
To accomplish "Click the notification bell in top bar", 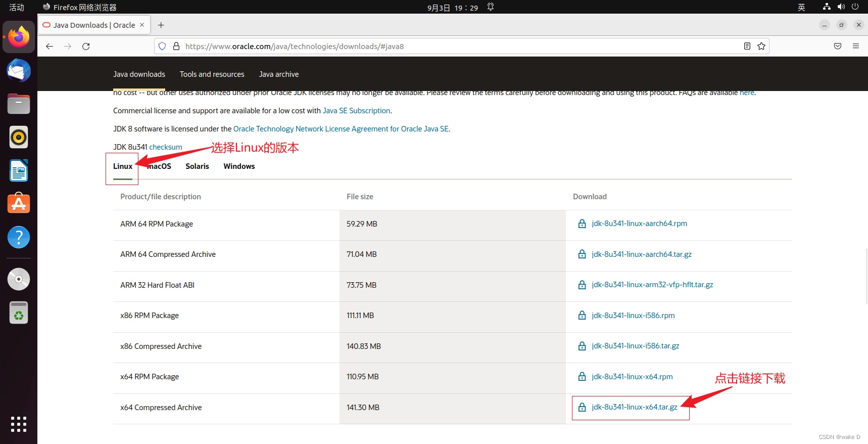I will [x=491, y=7].
